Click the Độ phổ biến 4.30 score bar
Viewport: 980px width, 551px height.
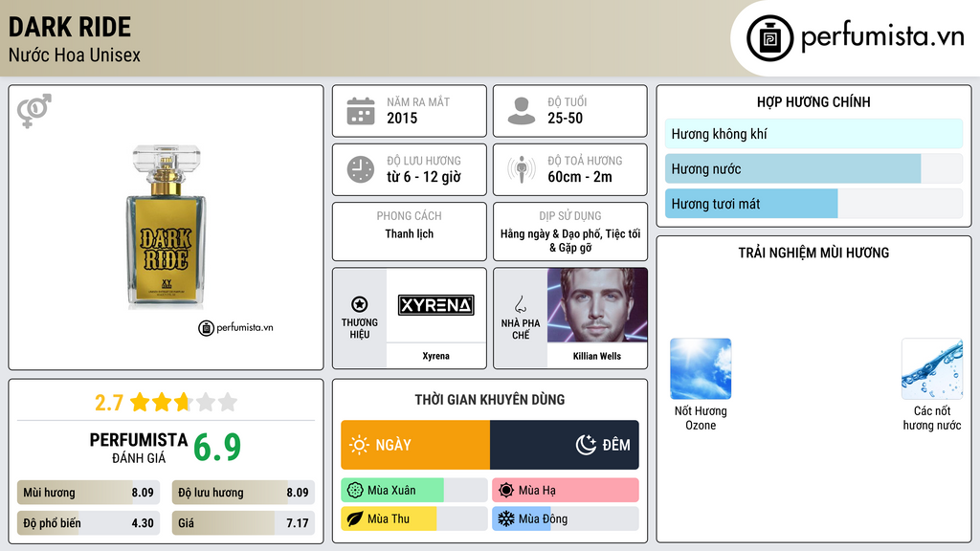(x=89, y=523)
